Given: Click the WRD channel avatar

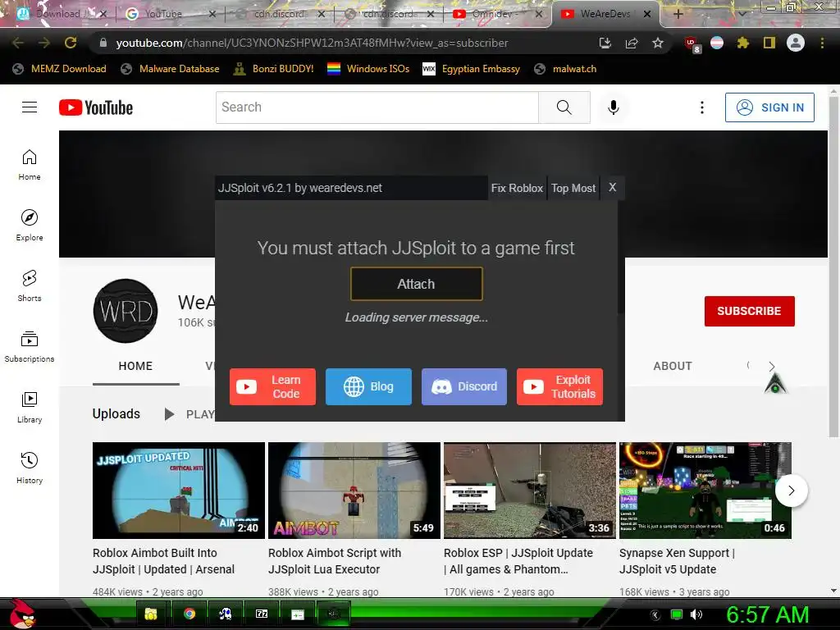Looking at the screenshot, I should tap(126, 311).
